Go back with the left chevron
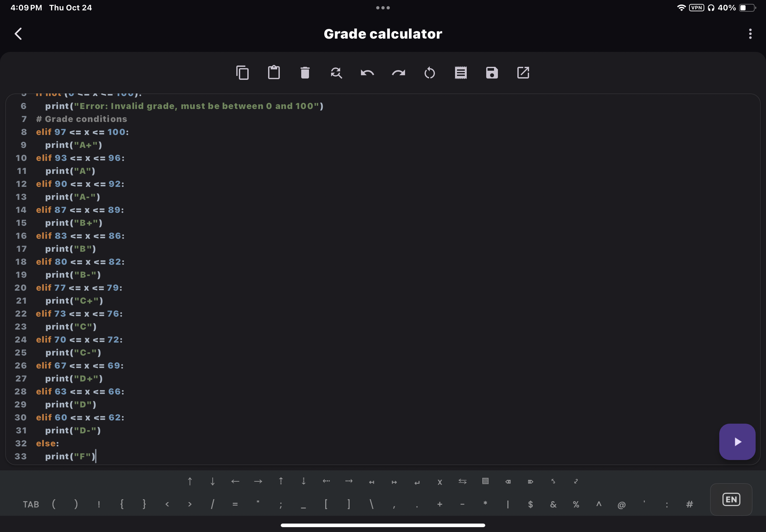Image resolution: width=766 pixels, height=532 pixels. (x=19, y=34)
